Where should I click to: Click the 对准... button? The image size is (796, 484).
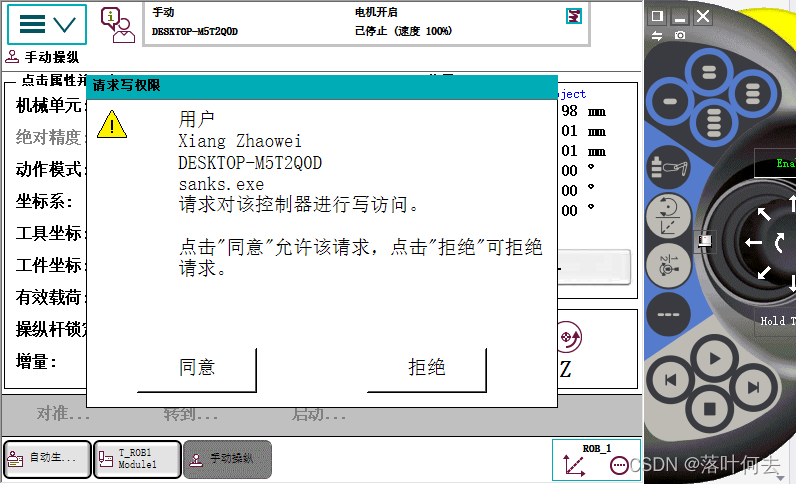pos(63,414)
